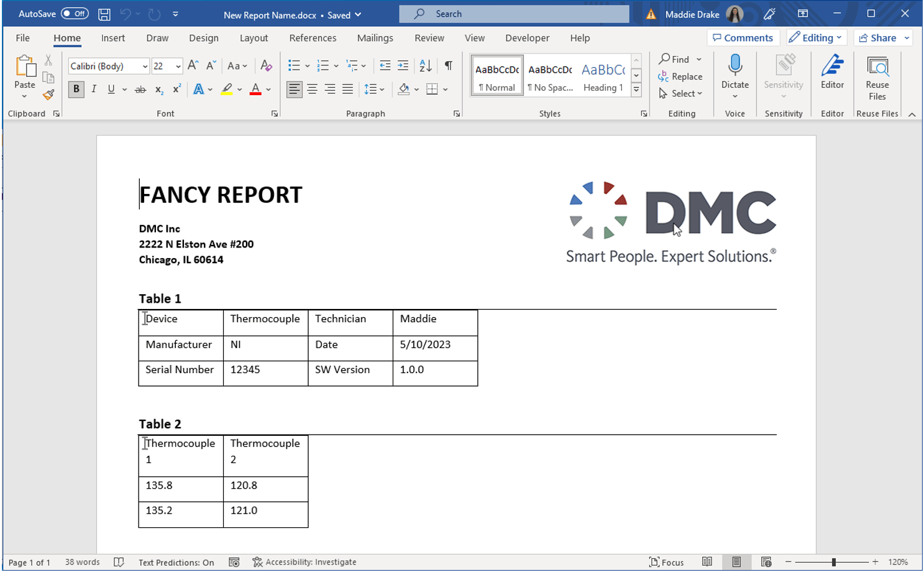
Task: Switch to the Design tab
Action: point(204,38)
